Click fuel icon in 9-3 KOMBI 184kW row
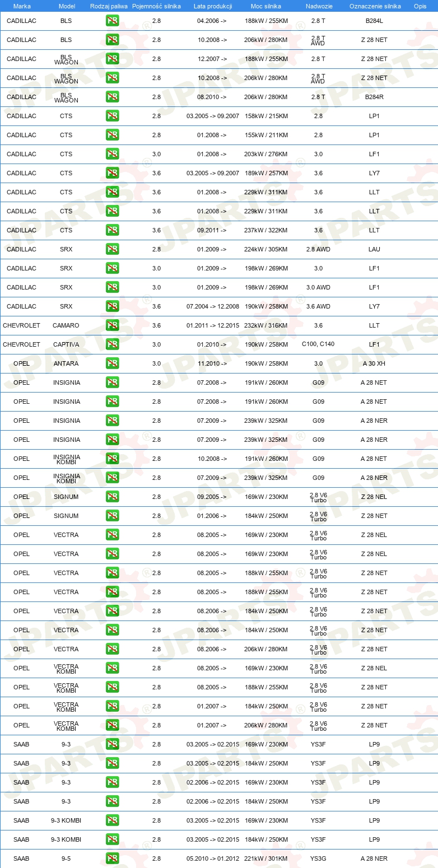This screenshot has width=438, height=868. point(112,839)
